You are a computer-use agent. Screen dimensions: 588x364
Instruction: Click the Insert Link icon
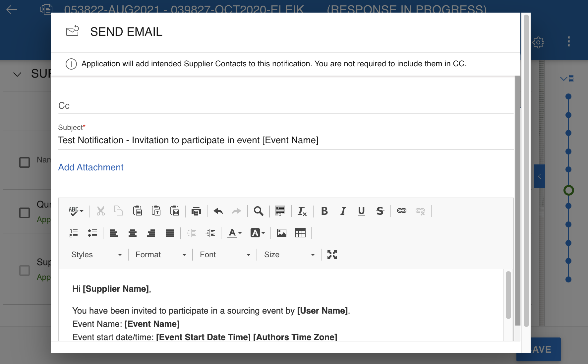(401, 211)
